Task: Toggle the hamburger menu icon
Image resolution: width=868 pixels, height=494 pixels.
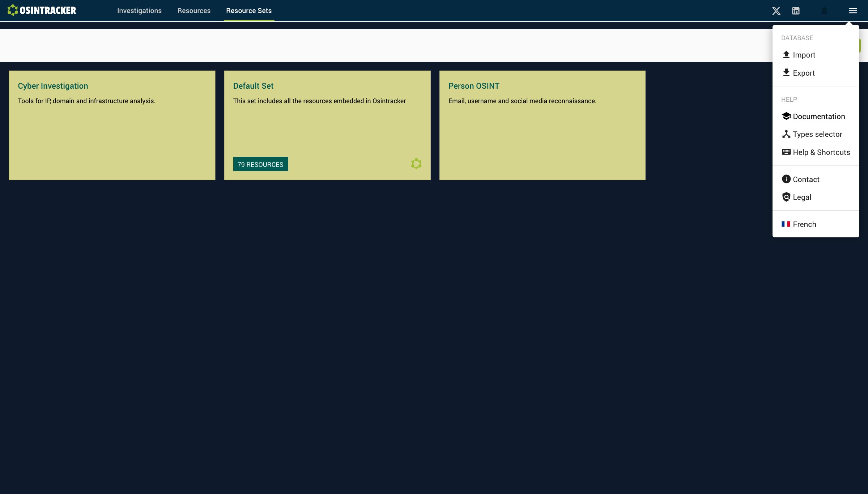Action: pos(853,11)
